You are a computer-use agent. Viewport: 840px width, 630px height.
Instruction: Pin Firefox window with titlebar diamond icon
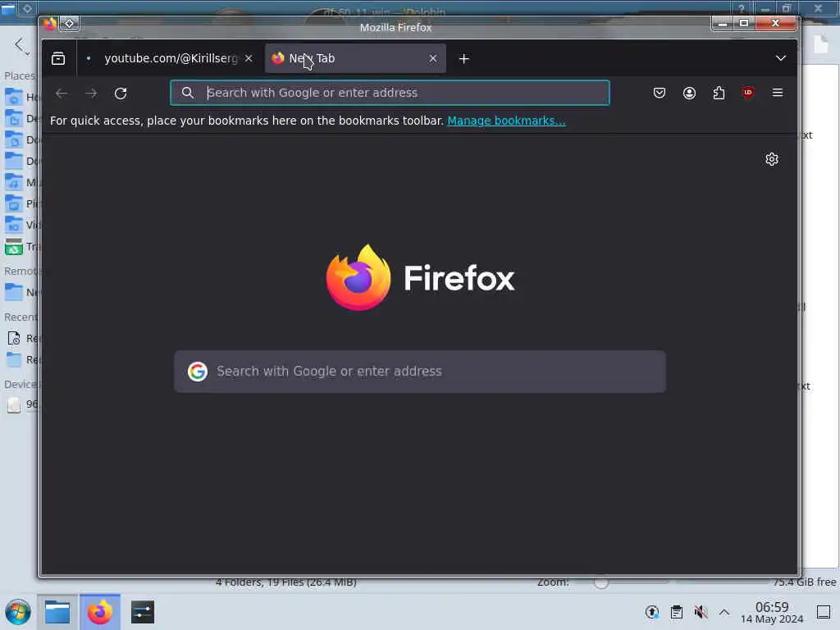click(70, 24)
